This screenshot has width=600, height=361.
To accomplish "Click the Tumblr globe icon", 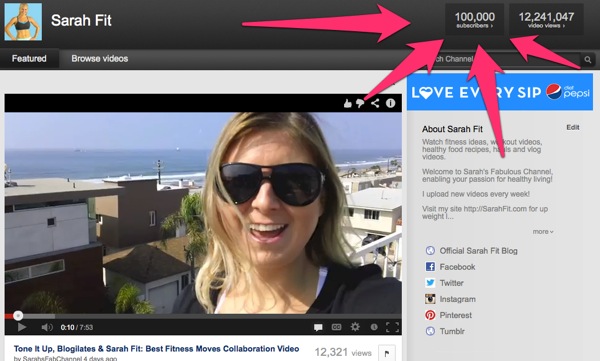I will tap(430, 331).
